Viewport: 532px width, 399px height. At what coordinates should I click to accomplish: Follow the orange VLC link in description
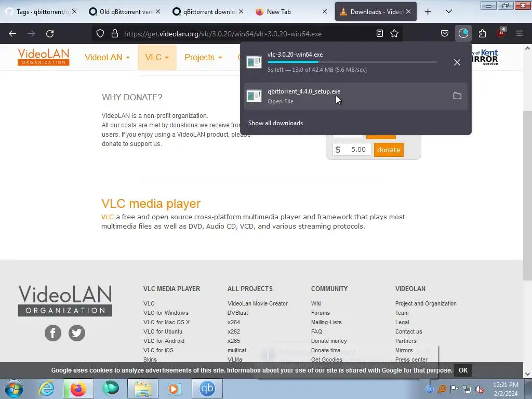pyautogui.click(x=107, y=217)
